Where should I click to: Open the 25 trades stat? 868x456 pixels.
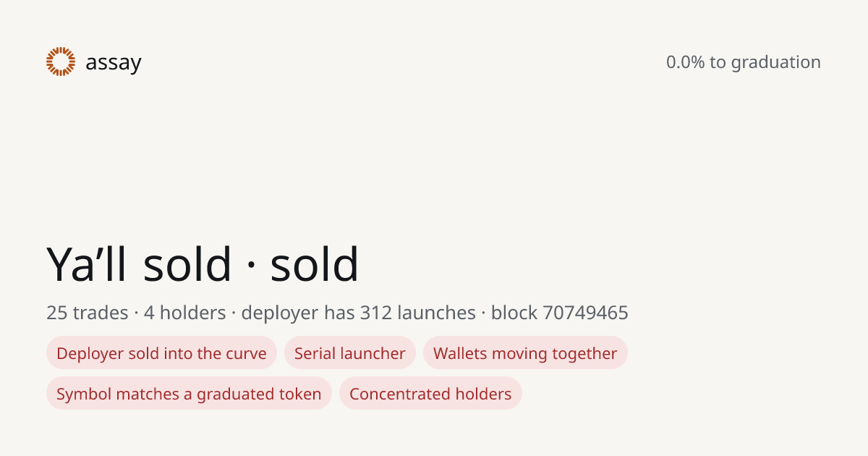[88, 313]
